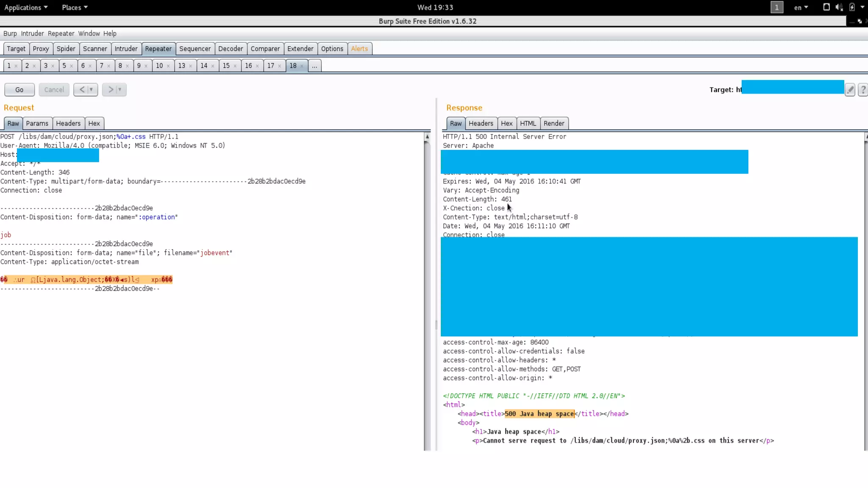
Task: Switch to the Intruder tool tab
Action: click(x=126, y=49)
